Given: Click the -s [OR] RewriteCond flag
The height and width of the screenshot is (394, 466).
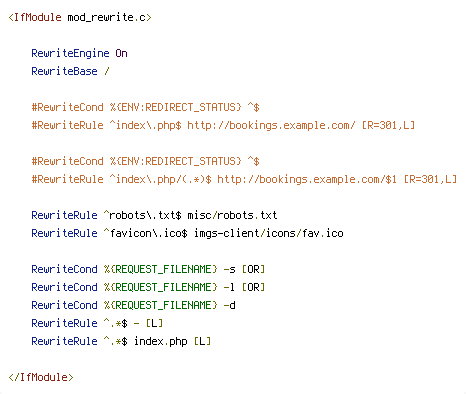Looking at the screenshot, I should pos(244,269).
